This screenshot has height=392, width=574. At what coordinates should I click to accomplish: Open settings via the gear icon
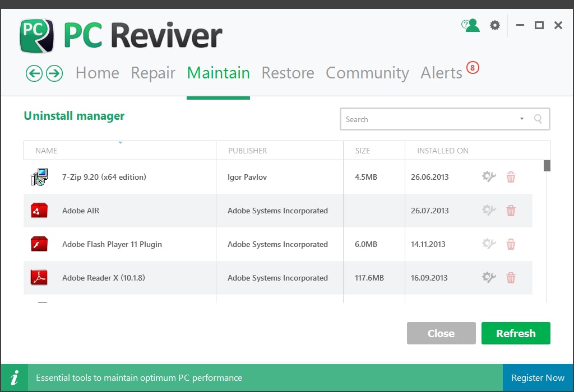[495, 25]
